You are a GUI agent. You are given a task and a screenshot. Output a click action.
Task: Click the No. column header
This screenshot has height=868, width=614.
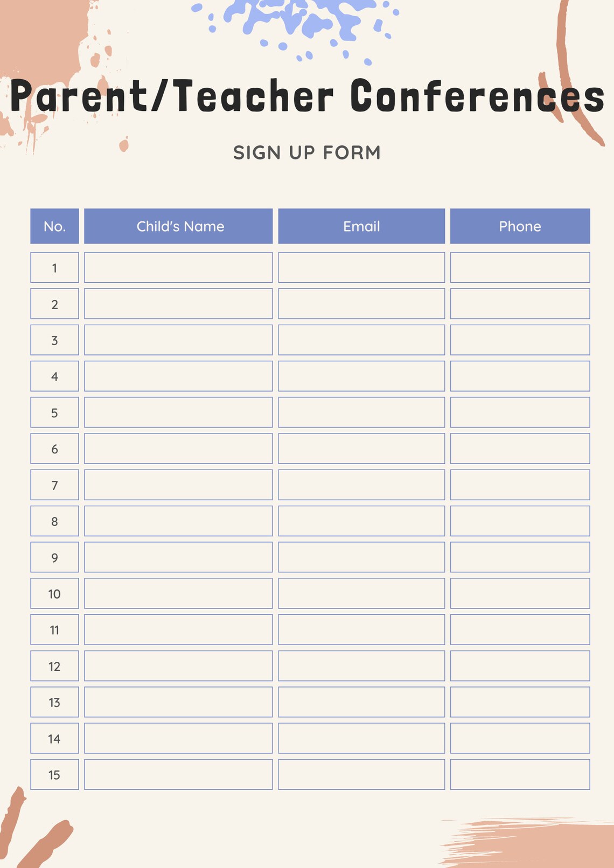54,226
